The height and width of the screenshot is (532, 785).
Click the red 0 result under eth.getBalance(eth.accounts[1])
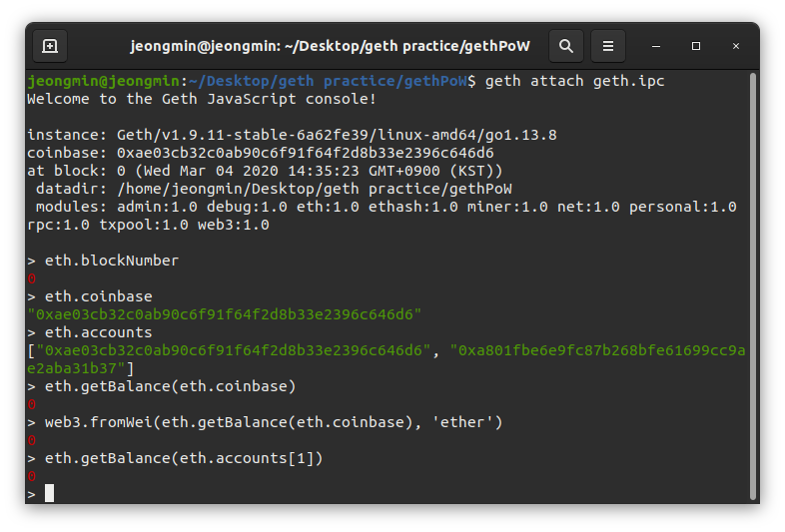point(32,477)
